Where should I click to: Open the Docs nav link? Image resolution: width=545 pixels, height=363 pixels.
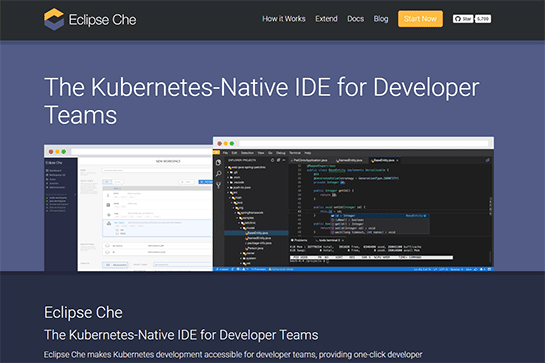coord(355,19)
